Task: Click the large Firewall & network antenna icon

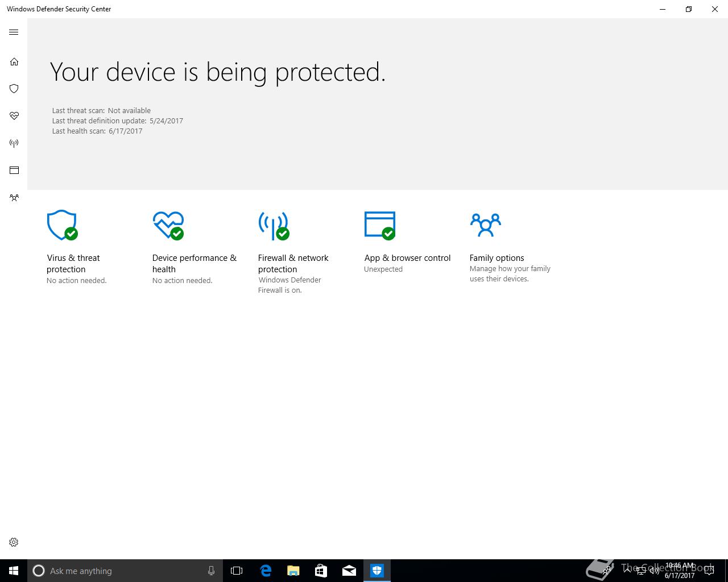Action: tap(274, 226)
